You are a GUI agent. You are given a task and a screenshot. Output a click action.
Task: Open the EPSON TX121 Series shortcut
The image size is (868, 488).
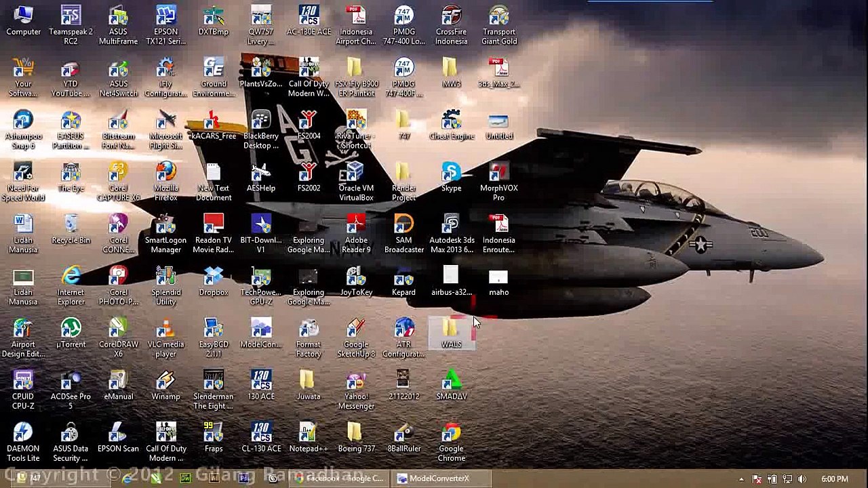(165, 26)
